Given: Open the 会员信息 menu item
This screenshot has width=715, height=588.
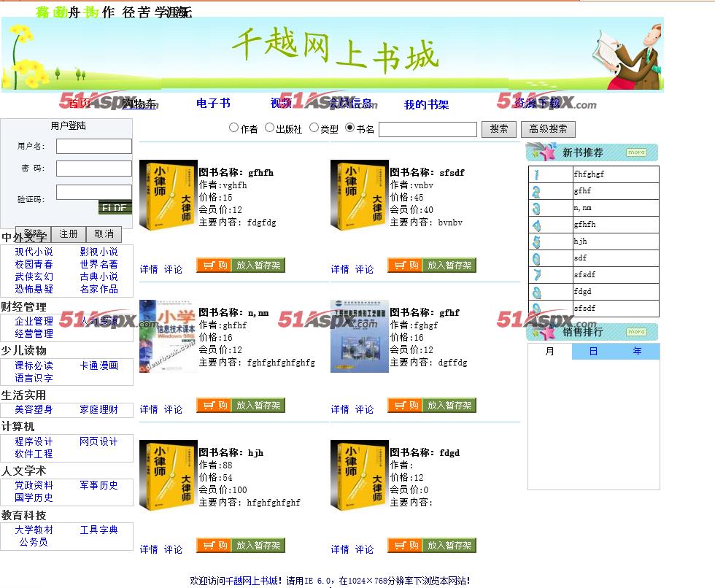Looking at the screenshot, I should coord(350,104).
